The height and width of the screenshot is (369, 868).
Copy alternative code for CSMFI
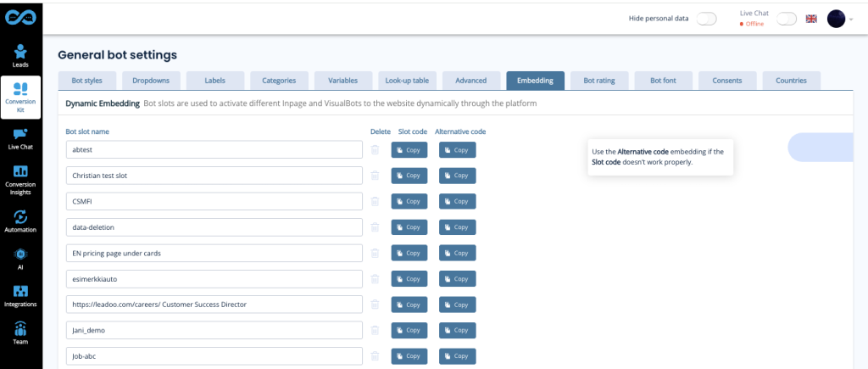tap(457, 201)
